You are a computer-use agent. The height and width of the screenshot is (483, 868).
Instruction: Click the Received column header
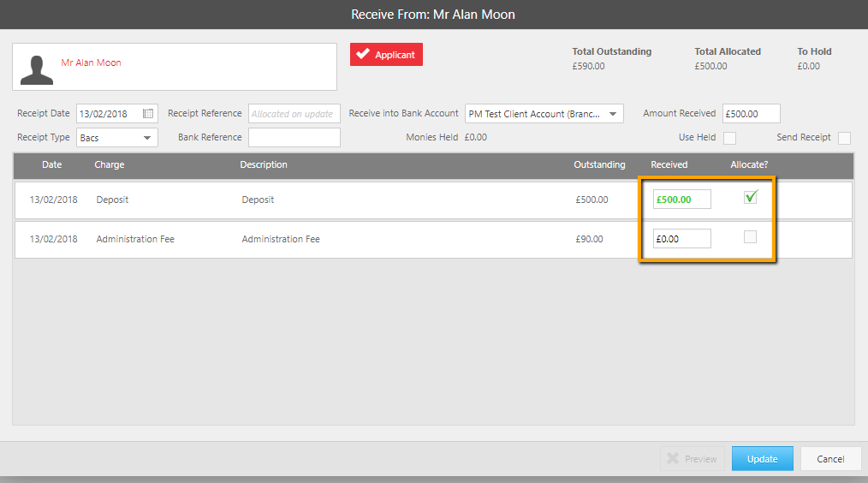point(669,164)
